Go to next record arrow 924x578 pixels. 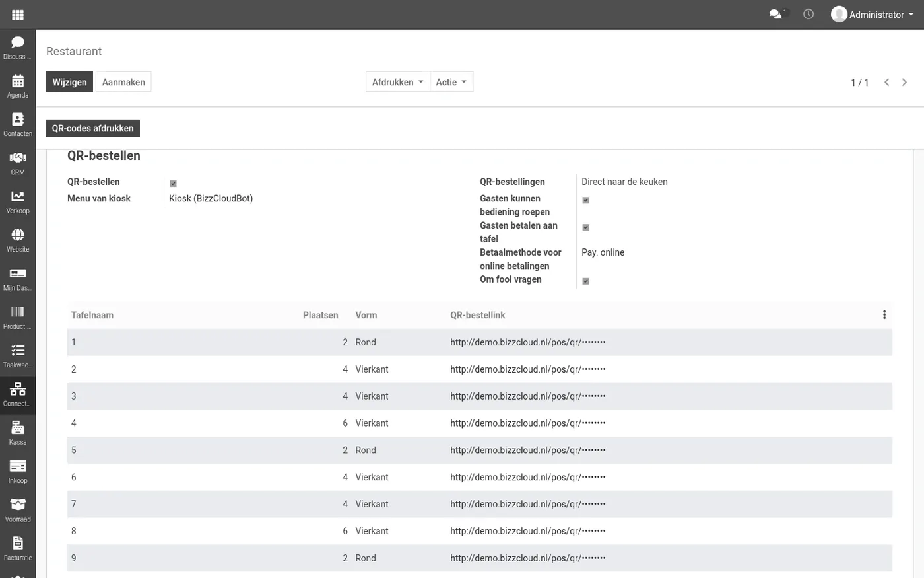point(904,82)
